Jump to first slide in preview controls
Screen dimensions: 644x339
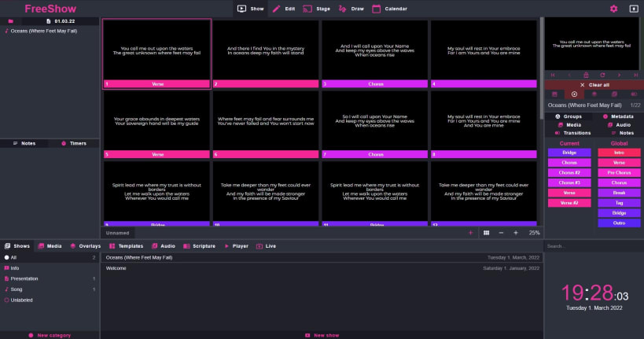553,75
